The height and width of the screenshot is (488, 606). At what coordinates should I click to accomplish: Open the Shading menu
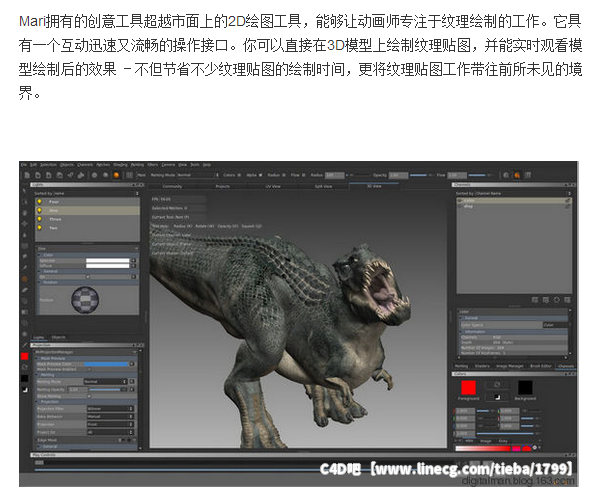[120, 165]
